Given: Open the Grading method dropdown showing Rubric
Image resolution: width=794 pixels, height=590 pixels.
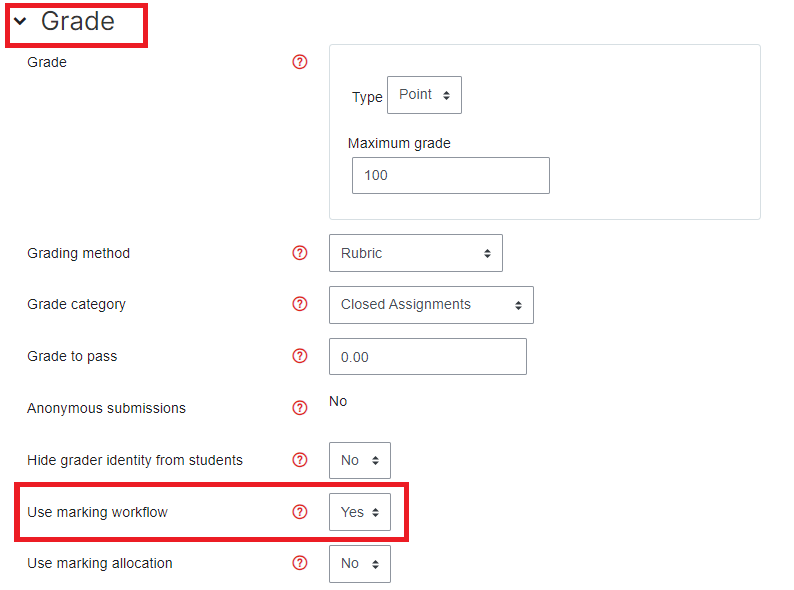Looking at the screenshot, I should [x=416, y=253].
